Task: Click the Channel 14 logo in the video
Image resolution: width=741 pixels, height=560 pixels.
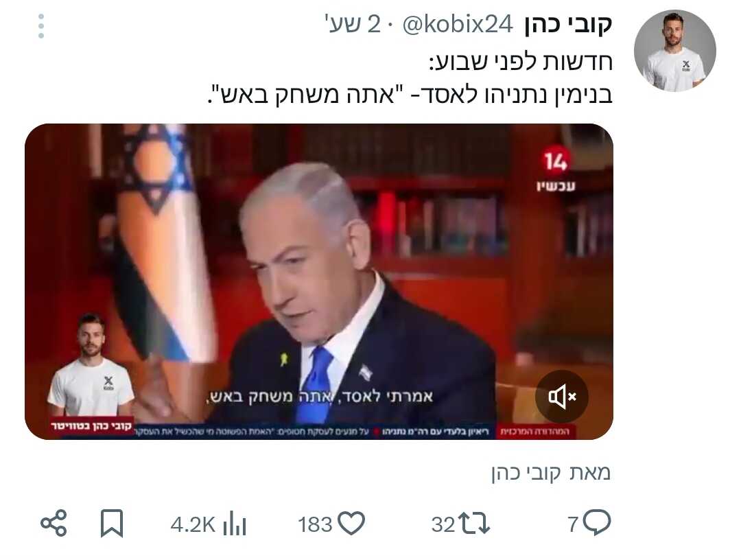Action: (x=556, y=170)
